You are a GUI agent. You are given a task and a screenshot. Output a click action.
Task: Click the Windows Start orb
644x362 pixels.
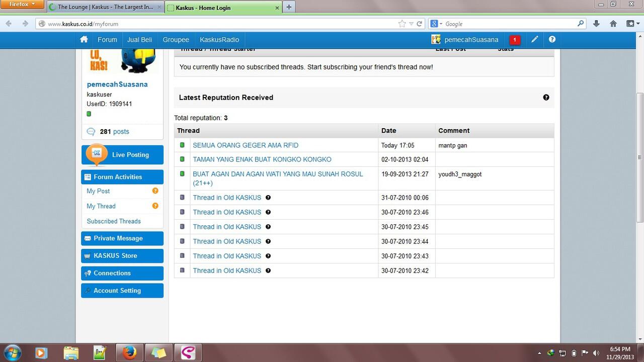[x=12, y=352]
